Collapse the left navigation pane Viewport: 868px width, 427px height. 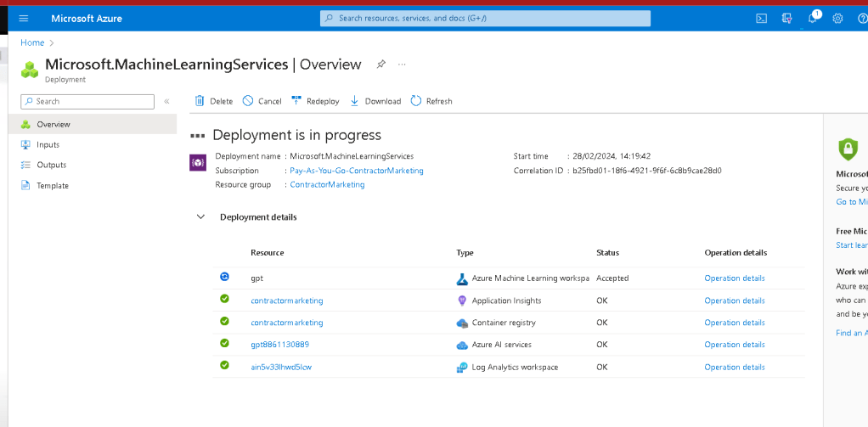click(x=166, y=101)
